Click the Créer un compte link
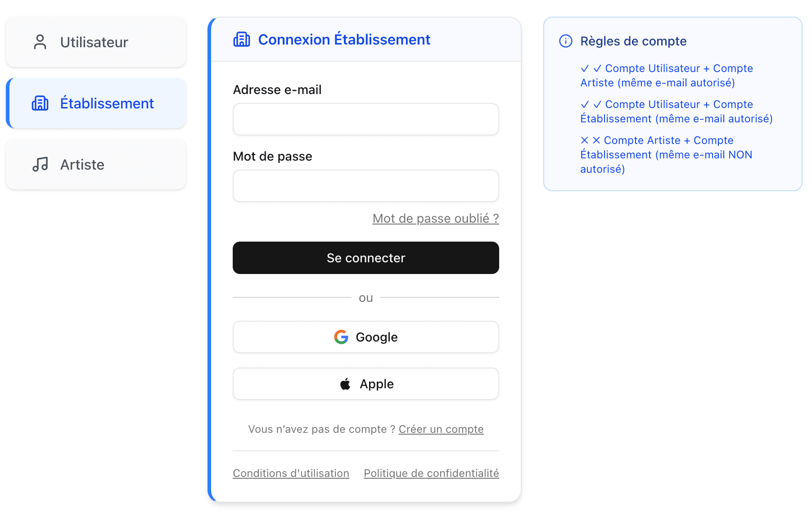 (441, 429)
